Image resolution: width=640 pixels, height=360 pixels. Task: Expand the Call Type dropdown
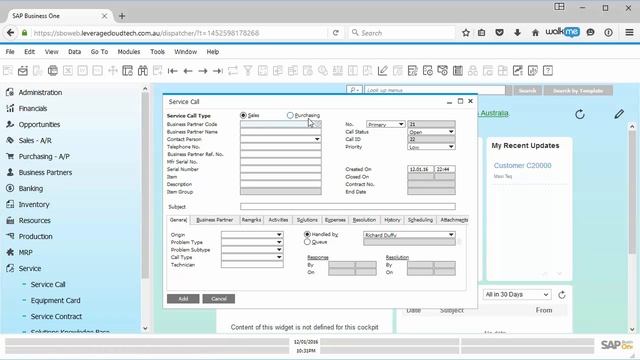click(279, 257)
